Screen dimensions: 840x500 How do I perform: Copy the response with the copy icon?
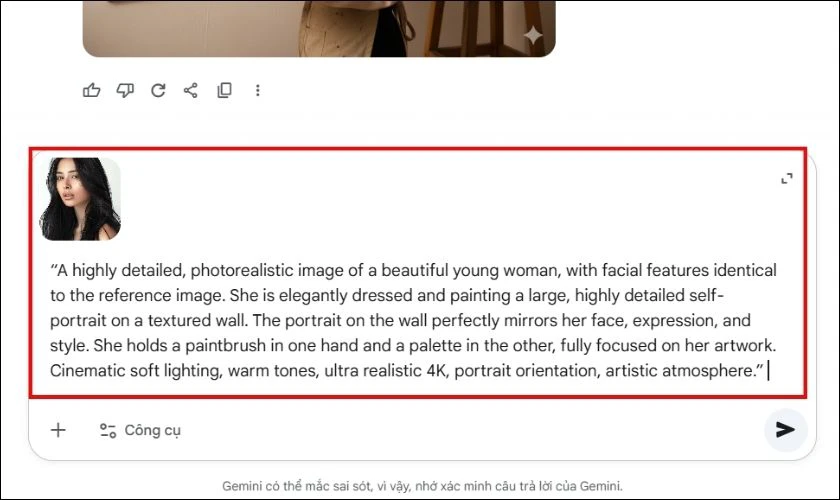[x=224, y=90]
